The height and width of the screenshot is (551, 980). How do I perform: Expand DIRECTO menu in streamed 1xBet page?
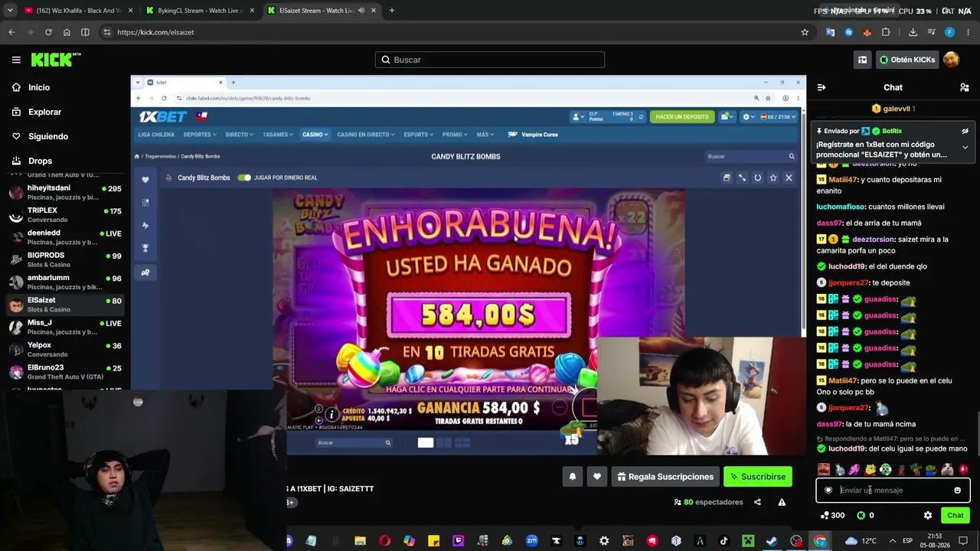pyautogui.click(x=239, y=135)
